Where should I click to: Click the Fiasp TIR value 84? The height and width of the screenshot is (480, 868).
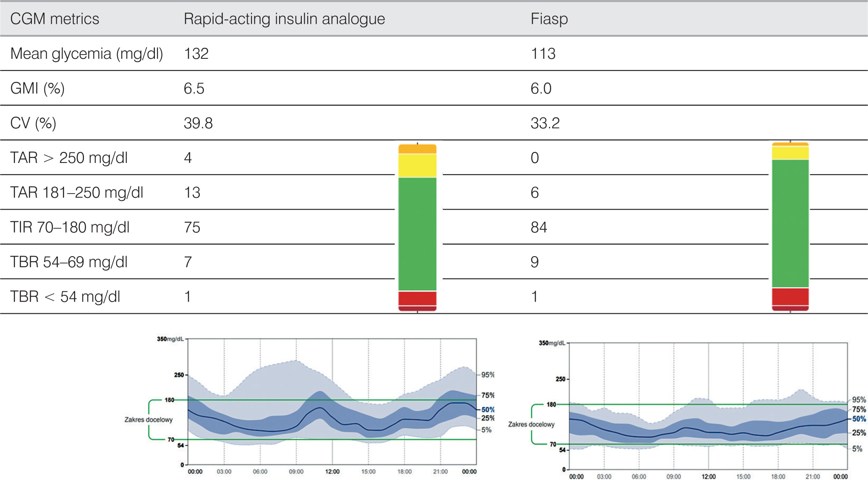coord(539,227)
